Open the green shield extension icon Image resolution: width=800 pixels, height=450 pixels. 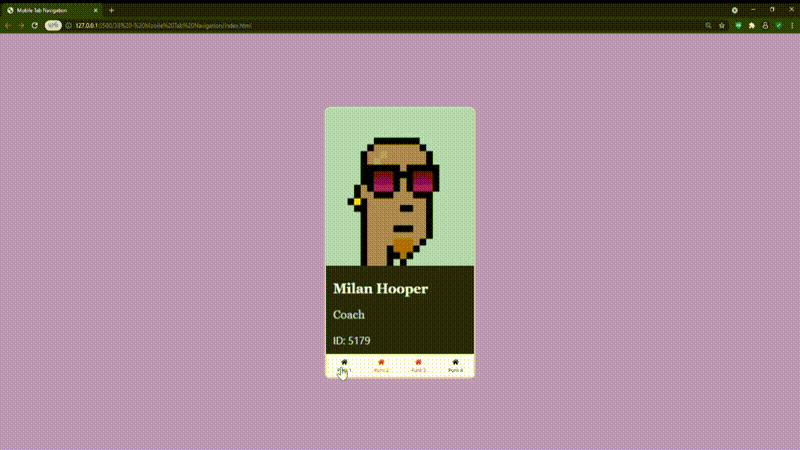[738, 26]
